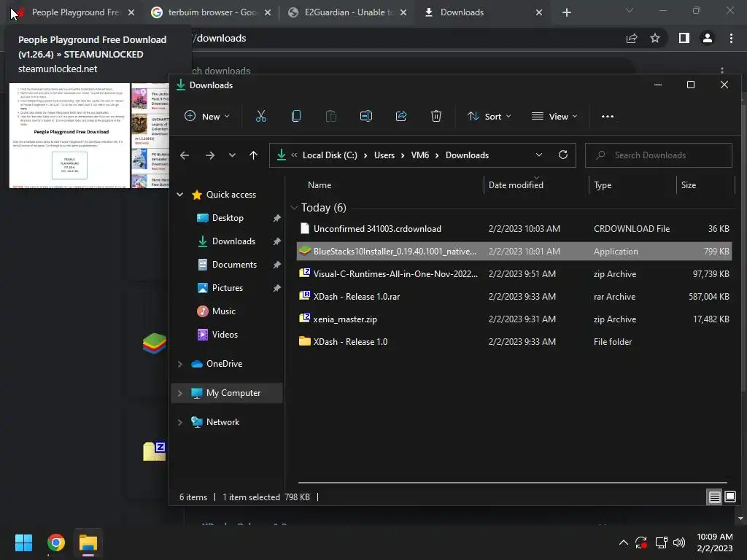Select xenia_master.zip file
The image size is (747, 560).
(x=514, y=319)
